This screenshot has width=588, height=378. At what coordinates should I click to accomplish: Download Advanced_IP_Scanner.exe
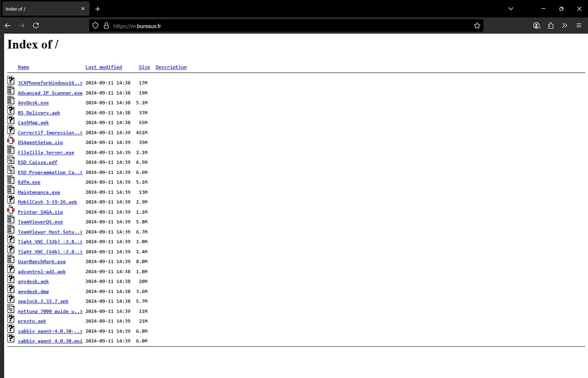click(x=50, y=93)
